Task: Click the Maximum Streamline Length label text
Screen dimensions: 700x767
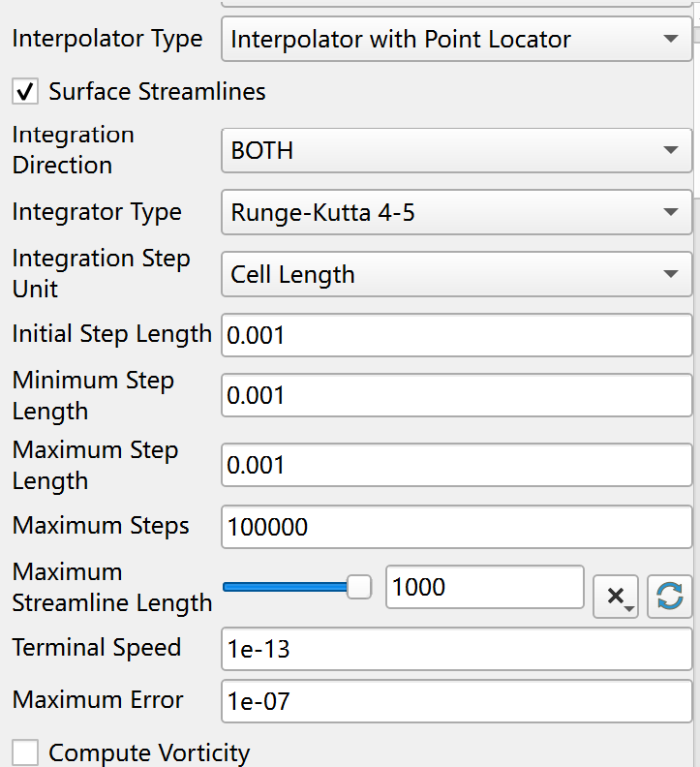Action: 111,587
